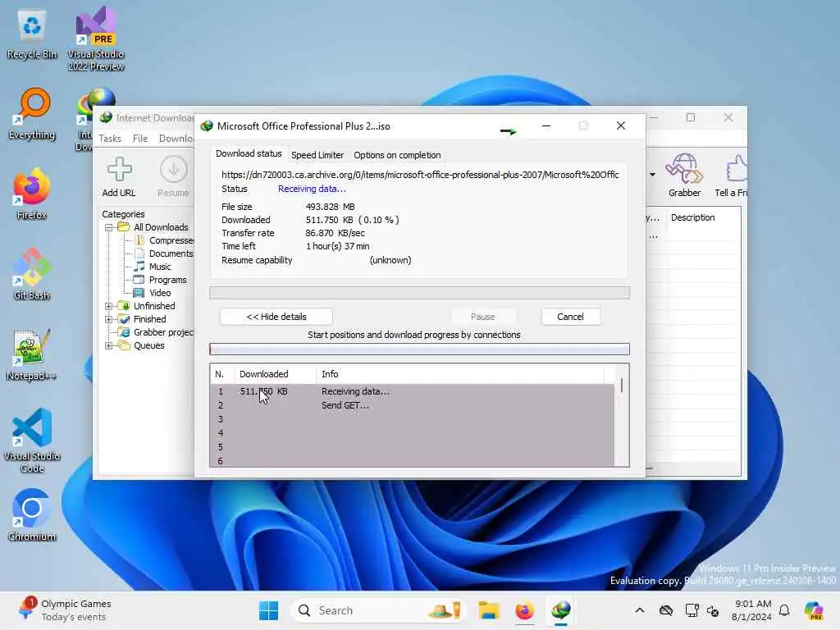Expand the Queues category node
Image resolution: width=840 pixels, height=630 pixels.
109,345
